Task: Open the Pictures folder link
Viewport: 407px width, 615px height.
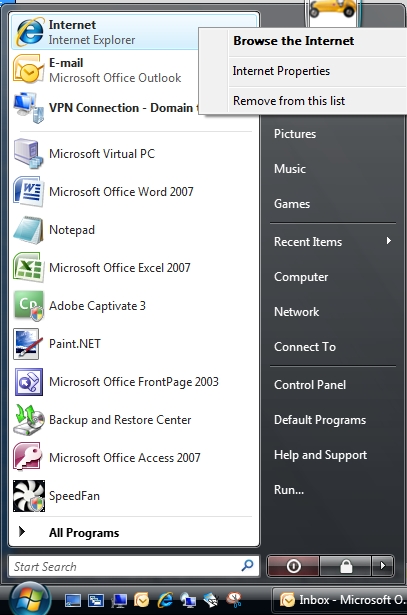Action: [295, 134]
